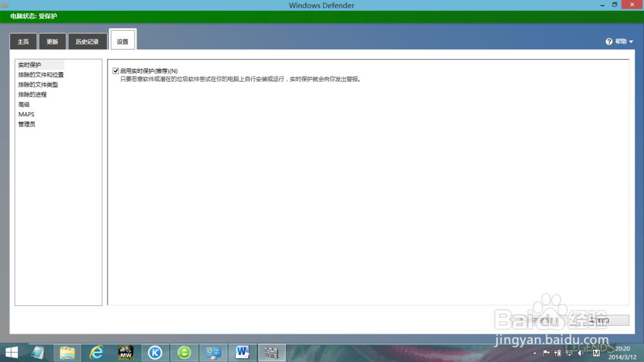Click the help question mark icon
This screenshot has height=362, width=644.
tap(609, 41)
